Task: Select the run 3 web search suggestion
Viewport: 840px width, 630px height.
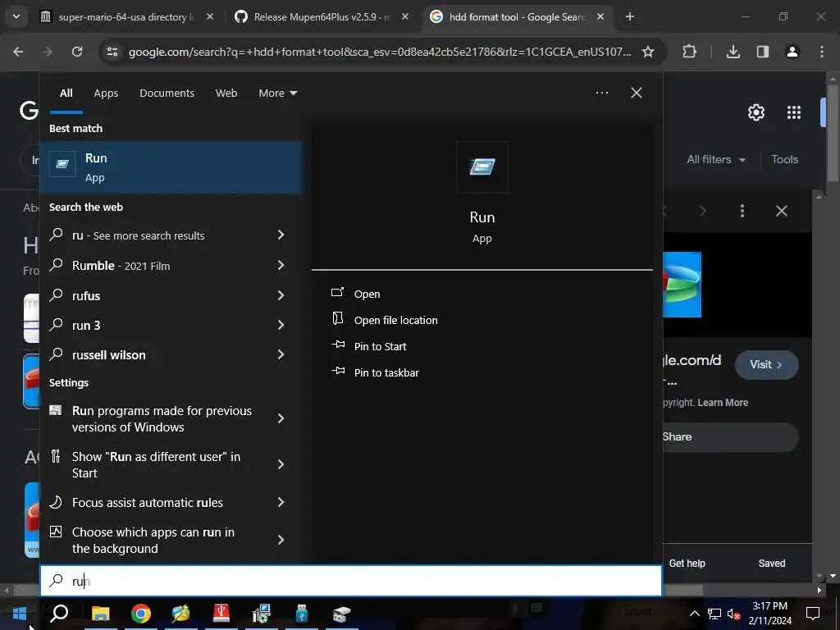Action: click(85, 325)
